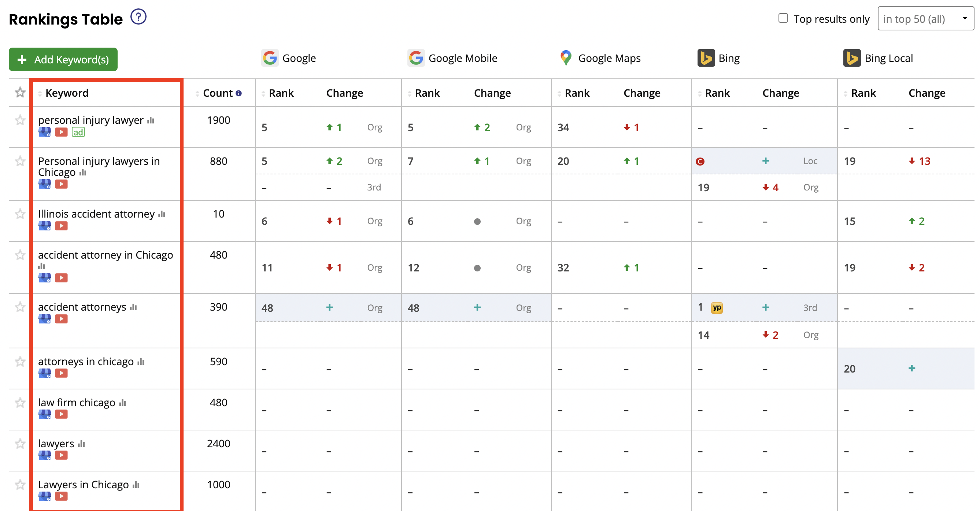Screen dimensions: 980x511
Task: Sort by the Count column
Action: pyautogui.click(x=218, y=93)
